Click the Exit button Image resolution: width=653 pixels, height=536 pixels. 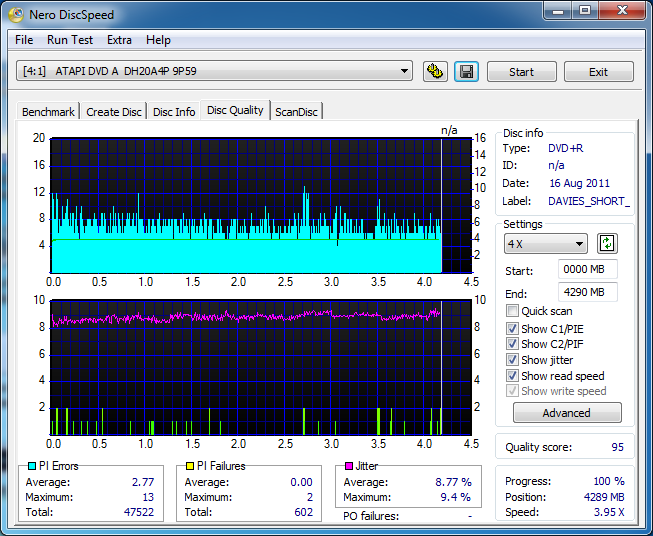pos(598,72)
